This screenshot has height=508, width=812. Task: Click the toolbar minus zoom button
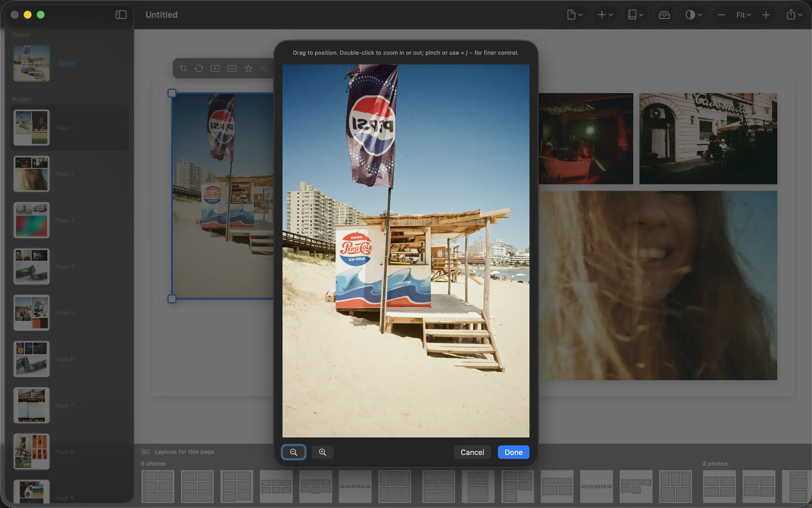(721, 15)
